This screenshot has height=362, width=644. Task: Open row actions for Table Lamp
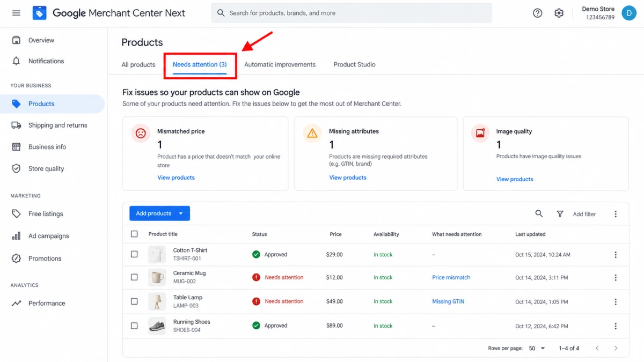(616, 301)
